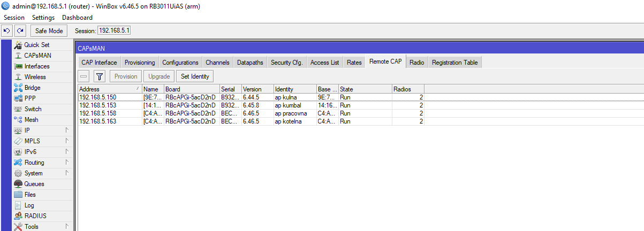Open Interfaces icon in sidebar
Screen dimensions: 644x231
(x=18, y=66)
